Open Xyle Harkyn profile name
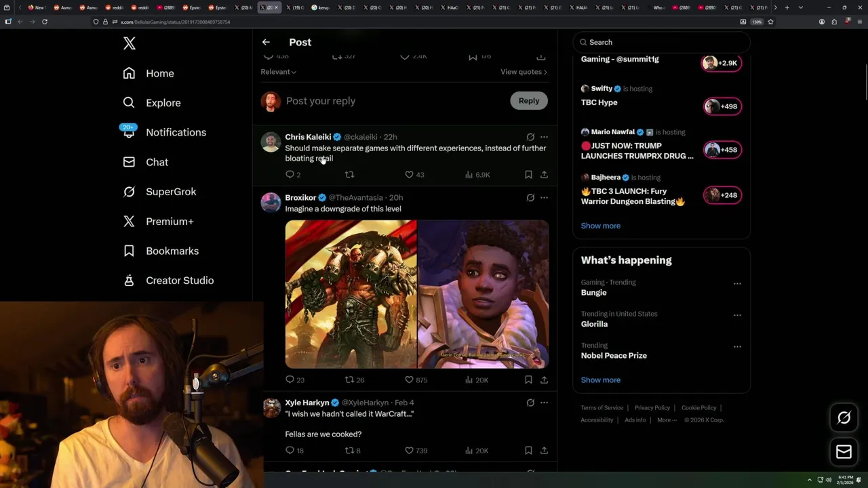The image size is (868, 488). (x=307, y=403)
